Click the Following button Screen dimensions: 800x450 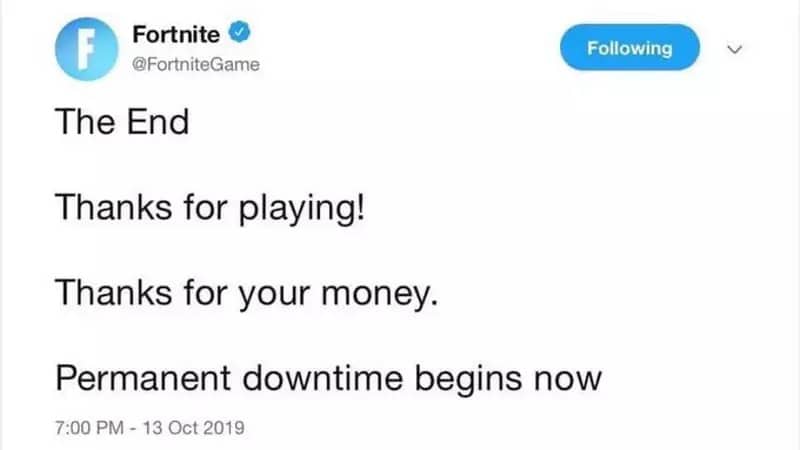pos(630,47)
